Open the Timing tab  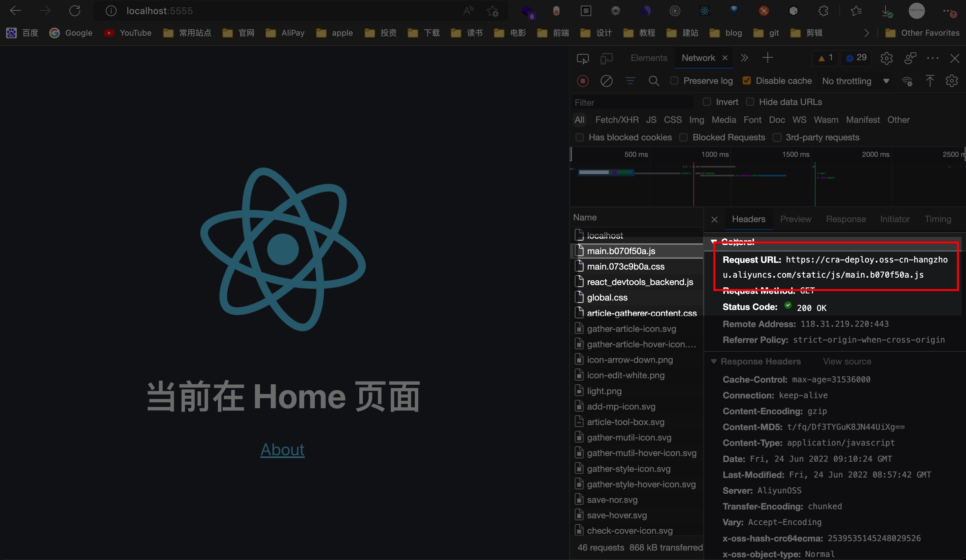click(x=938, y=219)
